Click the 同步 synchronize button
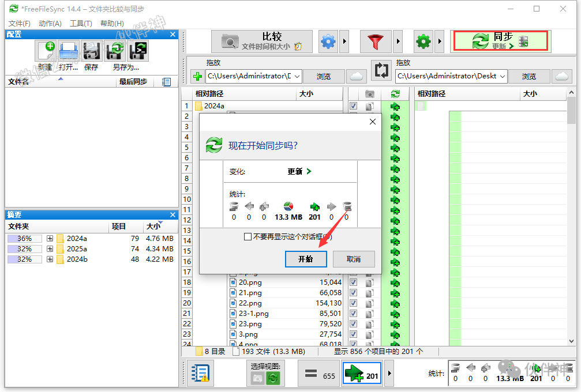The width and height of the screenshot is (581, 392). click(501, 41)
